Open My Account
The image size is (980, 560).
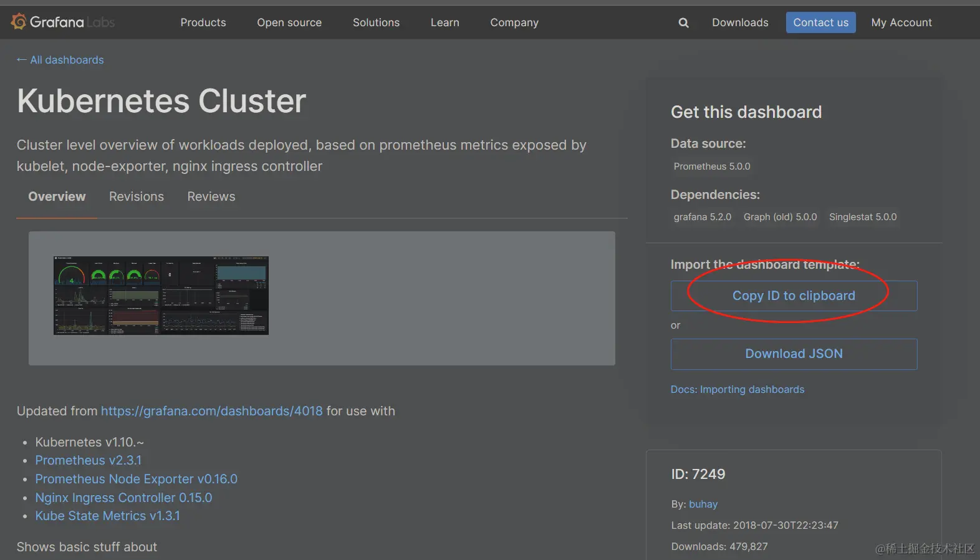point(901,22)
